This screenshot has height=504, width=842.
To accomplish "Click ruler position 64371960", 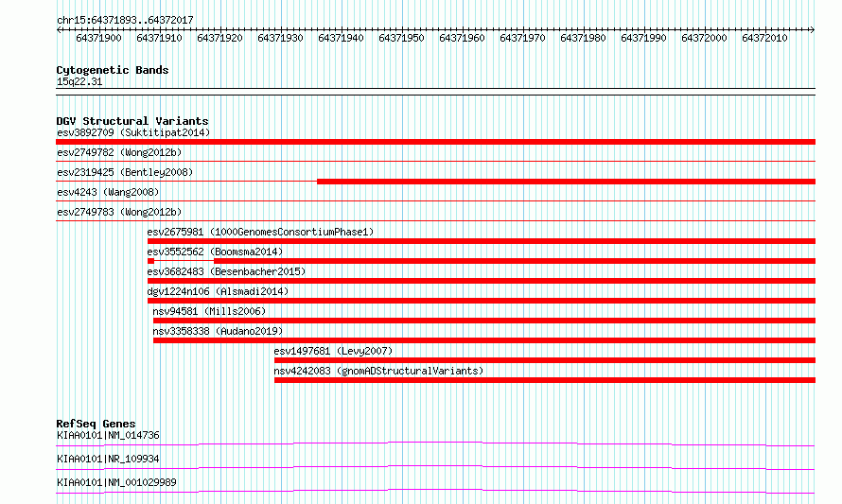I will 462,38.
